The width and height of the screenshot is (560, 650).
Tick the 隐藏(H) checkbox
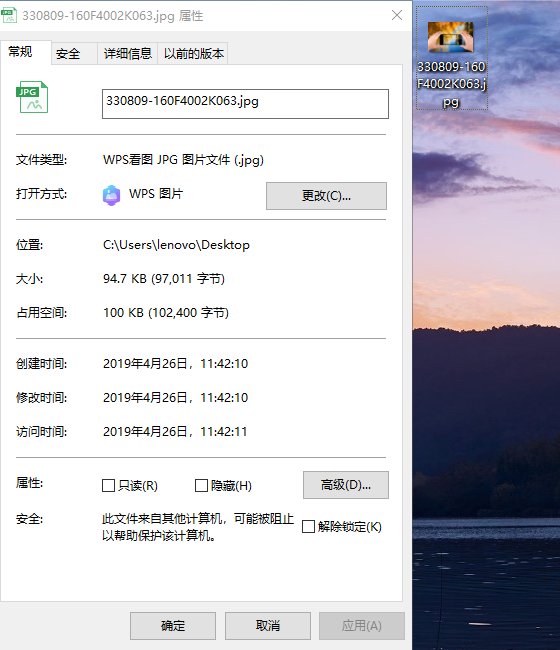(201, 485)
